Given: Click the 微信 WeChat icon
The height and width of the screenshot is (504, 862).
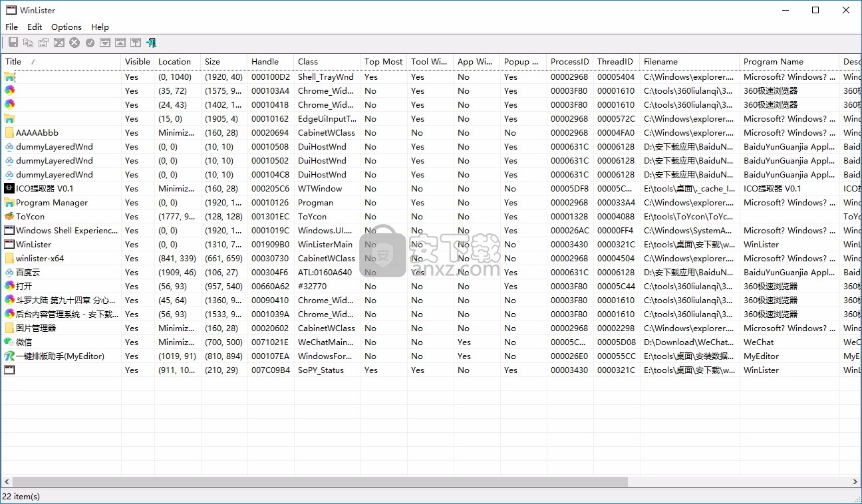Looking at the screenshot, I should [x=9, y=342].
